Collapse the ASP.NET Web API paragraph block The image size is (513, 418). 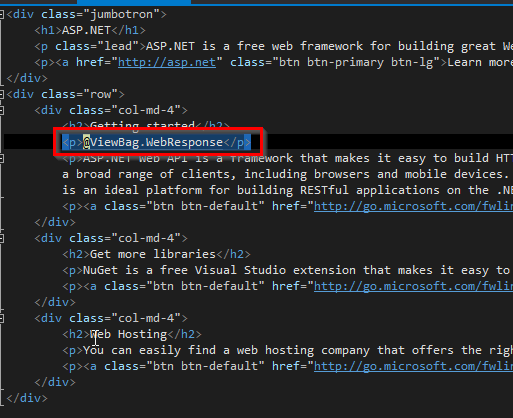2,158
